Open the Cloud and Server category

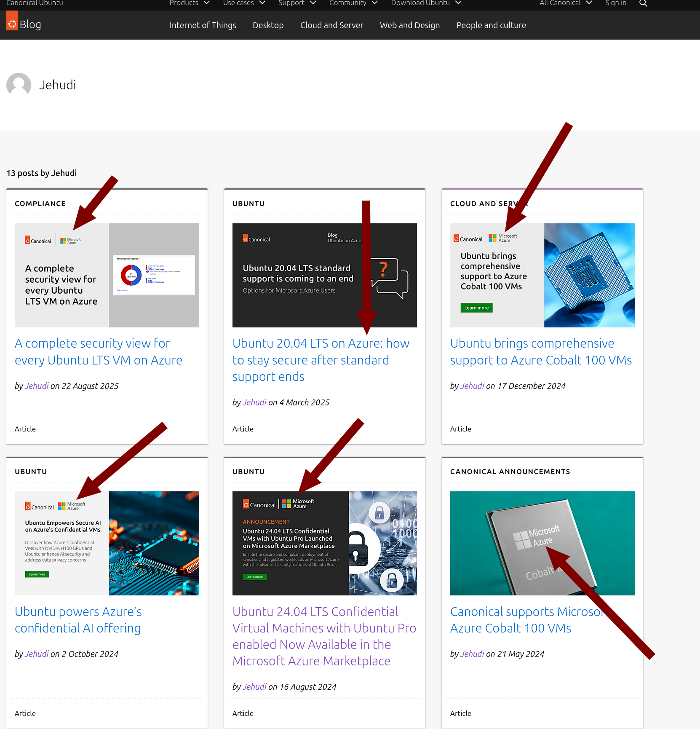(x=331, y=25)
